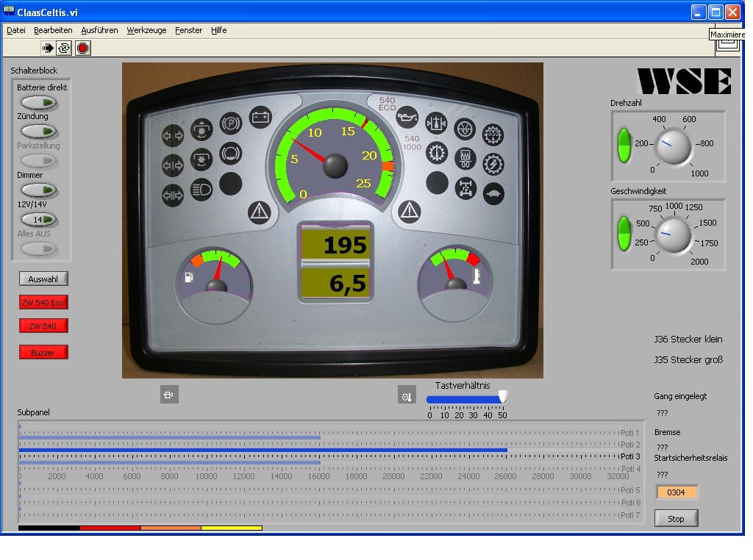
Task: Click the Poti 2 slider bar
Action: tap(170, 437)
